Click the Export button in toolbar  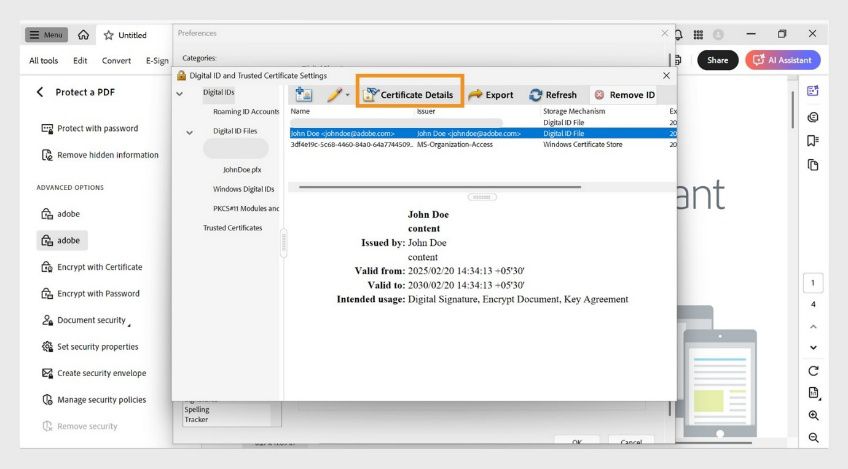(491, 95)
